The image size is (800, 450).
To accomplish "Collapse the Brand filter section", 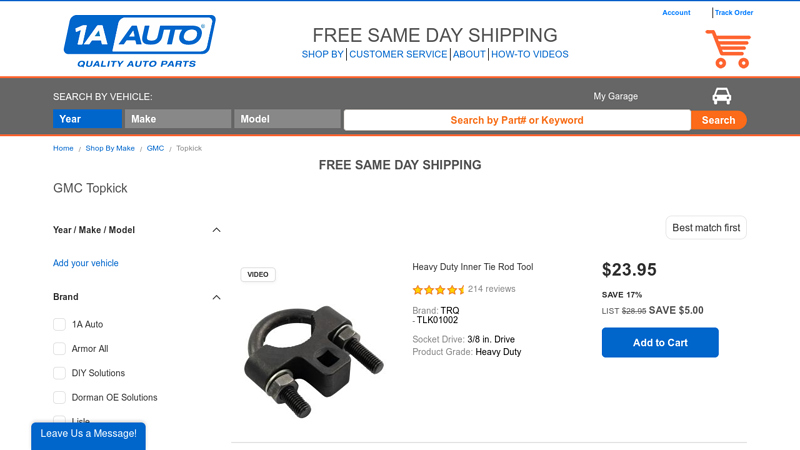I will tap(216, 297).
